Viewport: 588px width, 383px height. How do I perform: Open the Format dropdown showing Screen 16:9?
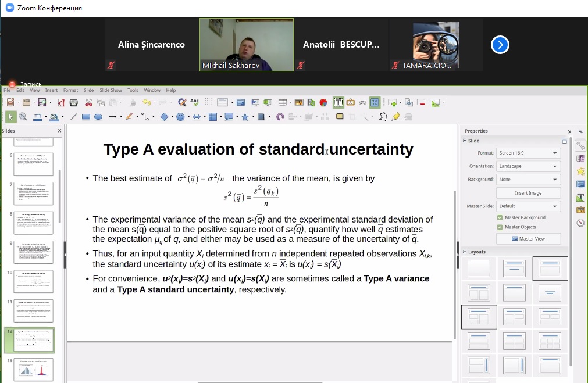pos(528,153)
